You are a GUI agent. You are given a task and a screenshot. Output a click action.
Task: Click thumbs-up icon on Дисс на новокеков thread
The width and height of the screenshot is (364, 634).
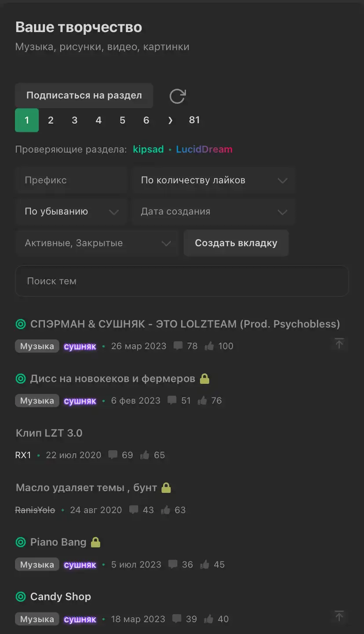pyautogui.click(x=202, y=401)
